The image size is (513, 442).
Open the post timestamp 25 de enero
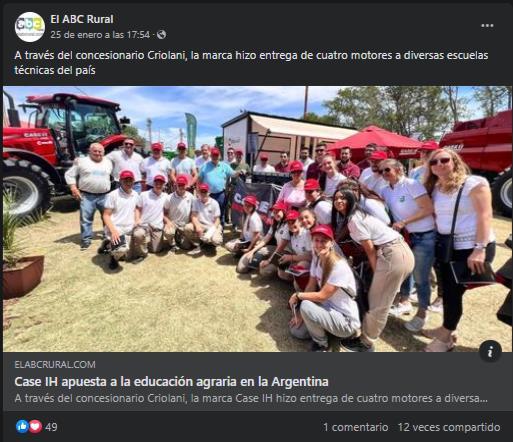[100, 35]
